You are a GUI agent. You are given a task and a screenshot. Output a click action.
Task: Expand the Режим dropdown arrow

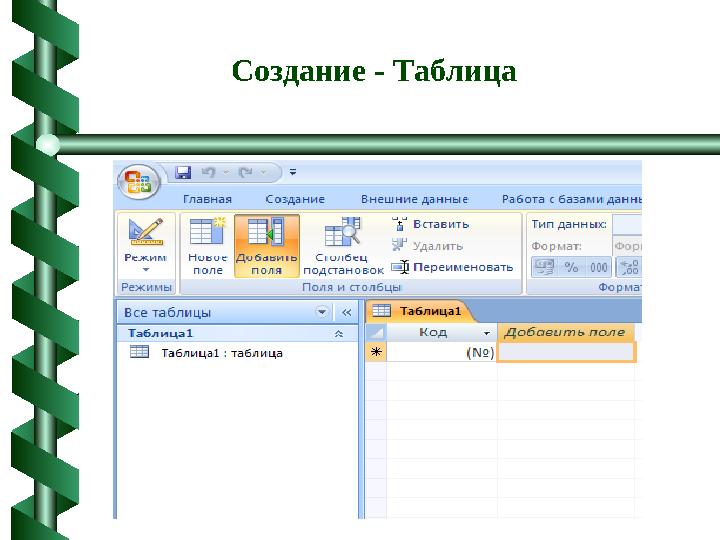(146, 270)
